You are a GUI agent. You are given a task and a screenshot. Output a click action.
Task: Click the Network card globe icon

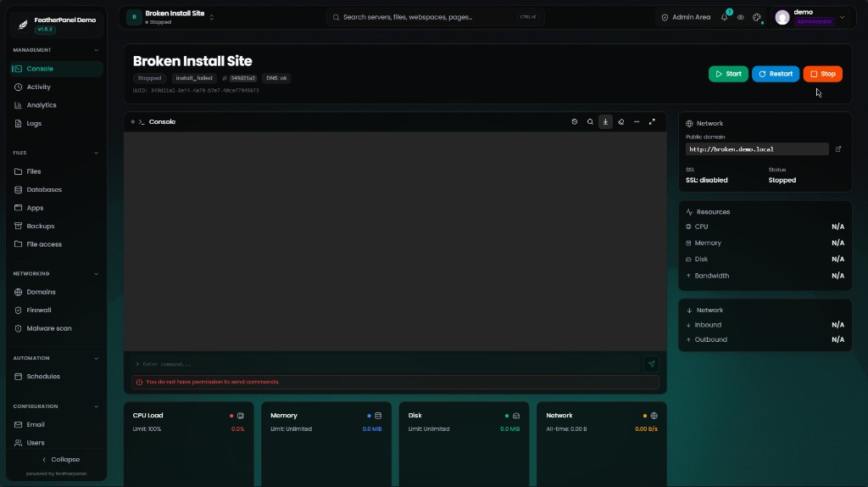pyautogui.click(x=654, y=416)
